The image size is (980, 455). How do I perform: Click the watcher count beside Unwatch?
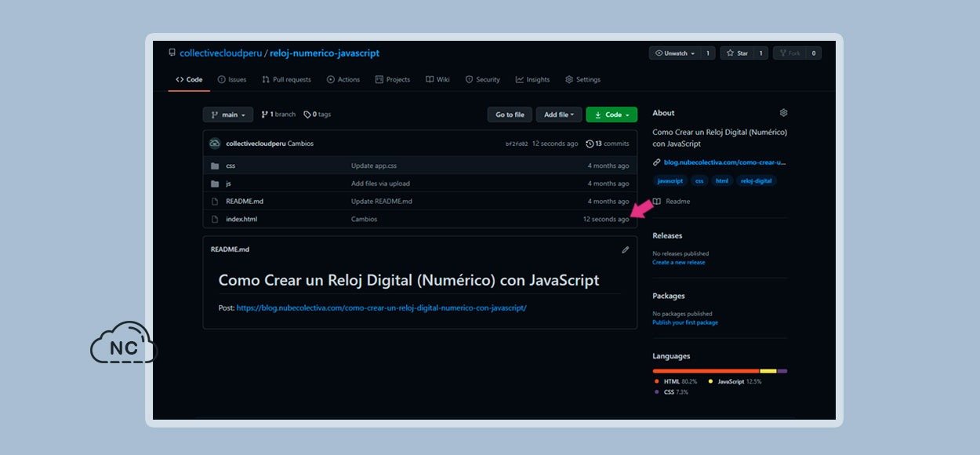[707, 53]
